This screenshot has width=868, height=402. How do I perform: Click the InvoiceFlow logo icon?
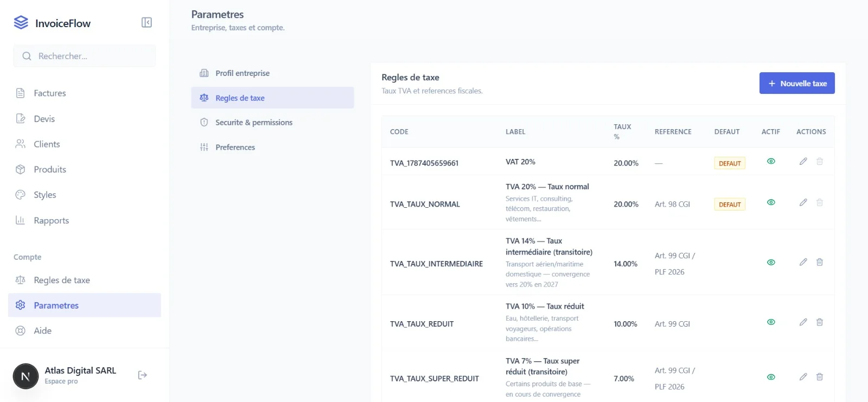(21, 23)
